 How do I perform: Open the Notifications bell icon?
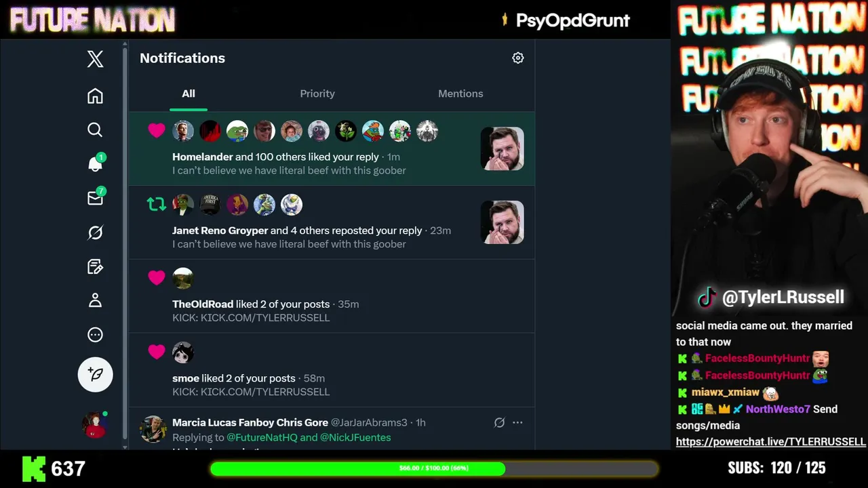[x=96, y=163]
